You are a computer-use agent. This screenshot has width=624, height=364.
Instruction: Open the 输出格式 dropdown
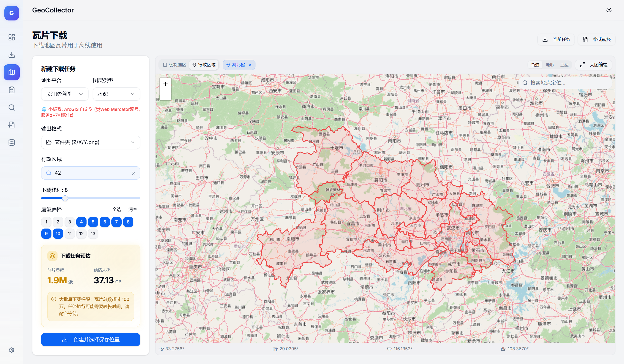90,142
